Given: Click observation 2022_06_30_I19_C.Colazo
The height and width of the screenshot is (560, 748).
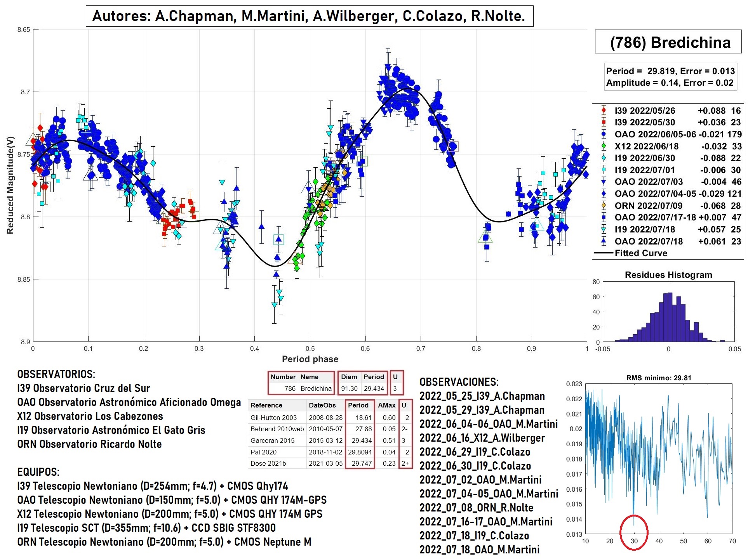Looking at the screenshot, I should (475, 466).
